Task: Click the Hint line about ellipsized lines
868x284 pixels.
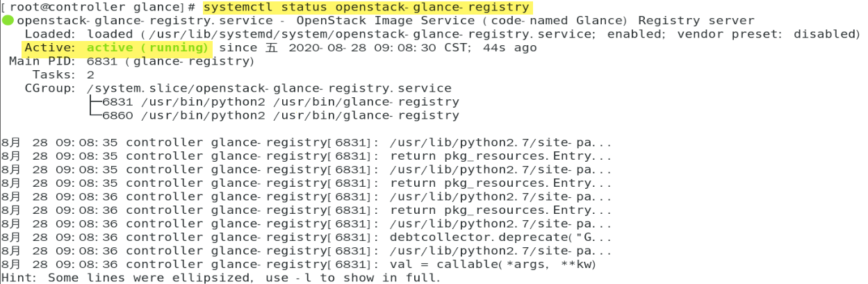Action: pos(220,278)
